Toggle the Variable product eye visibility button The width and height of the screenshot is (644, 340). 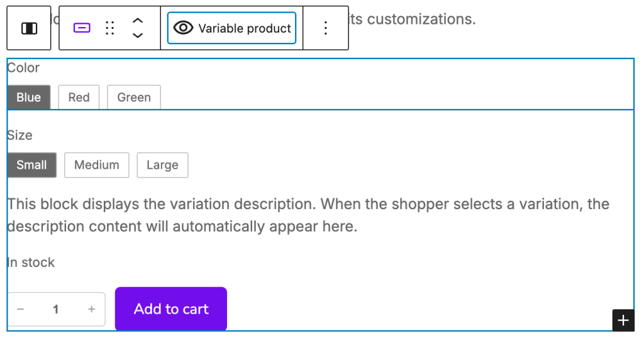coord(231,28)
